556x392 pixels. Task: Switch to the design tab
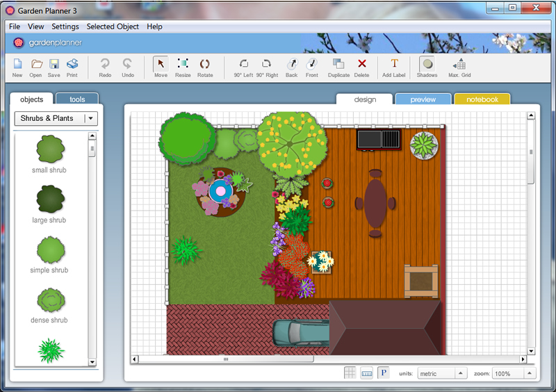[x=365, y=99]
